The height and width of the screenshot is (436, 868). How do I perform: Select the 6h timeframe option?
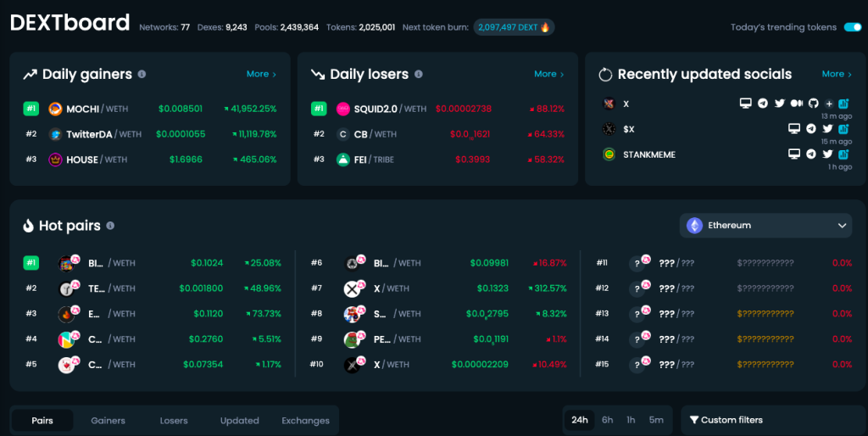click(x=607, y=420)
